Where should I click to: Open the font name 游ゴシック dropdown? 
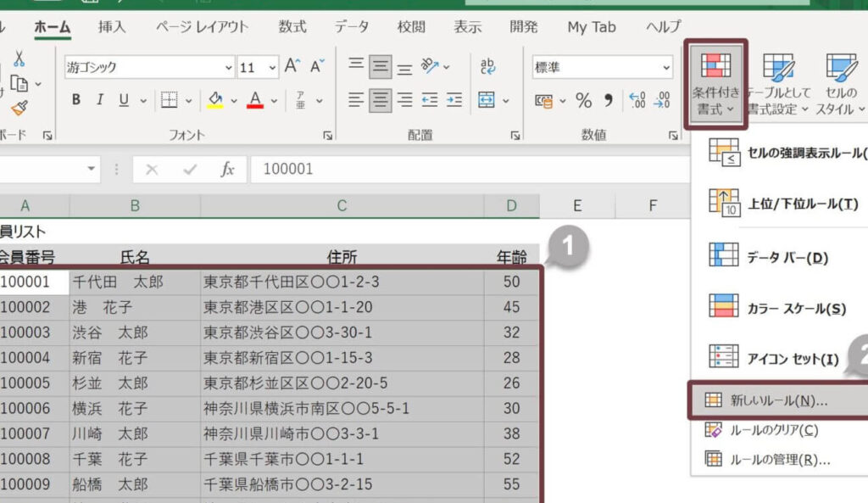pos(229,68)
